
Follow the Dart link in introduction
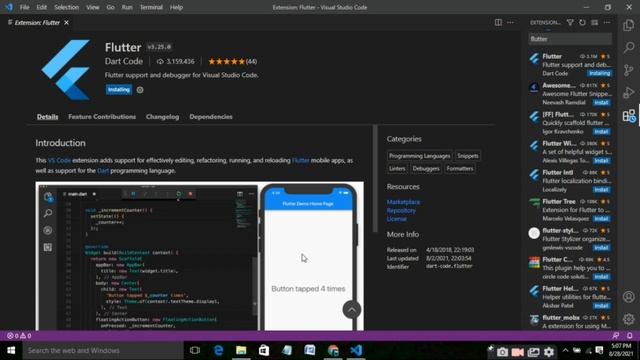click(x=103, y=171)
